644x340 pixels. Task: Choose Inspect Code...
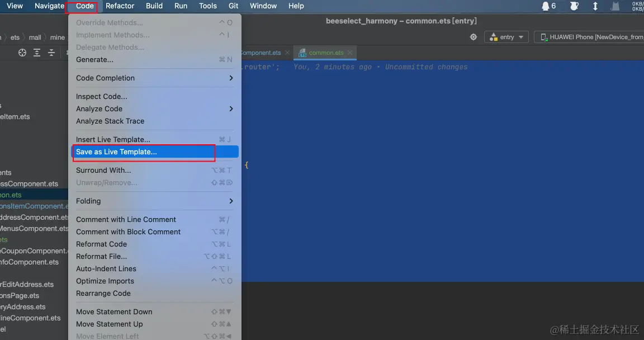coord(154,97)
